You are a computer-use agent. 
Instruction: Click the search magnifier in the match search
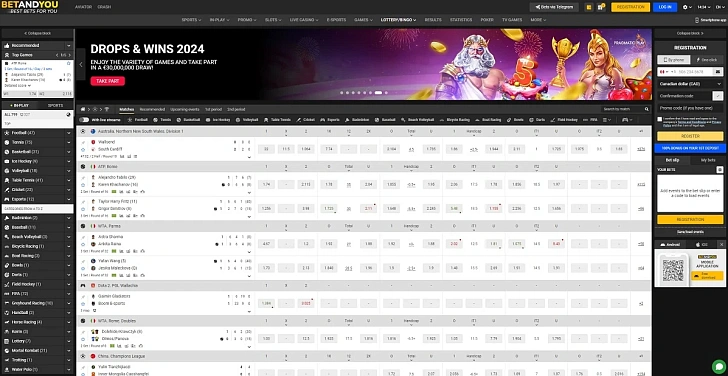[646, 109]
